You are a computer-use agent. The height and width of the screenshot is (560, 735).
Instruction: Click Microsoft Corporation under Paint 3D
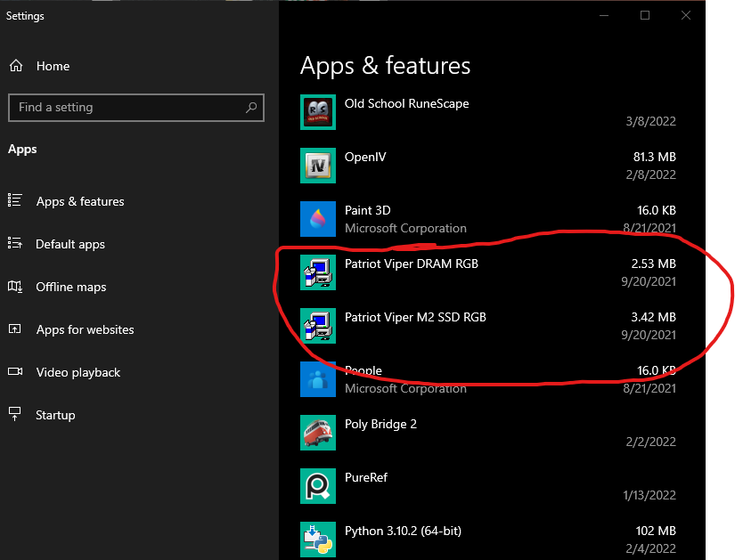click(406, 228)
